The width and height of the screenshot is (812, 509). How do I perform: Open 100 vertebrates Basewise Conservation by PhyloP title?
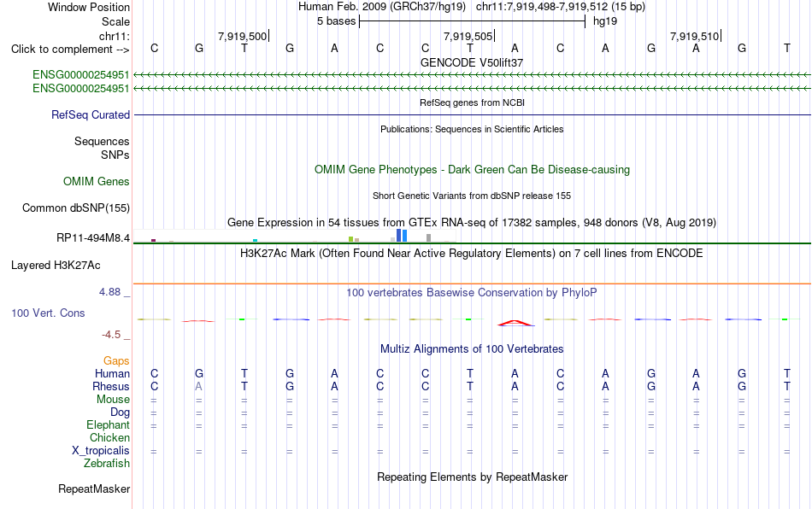click(472, 292)
